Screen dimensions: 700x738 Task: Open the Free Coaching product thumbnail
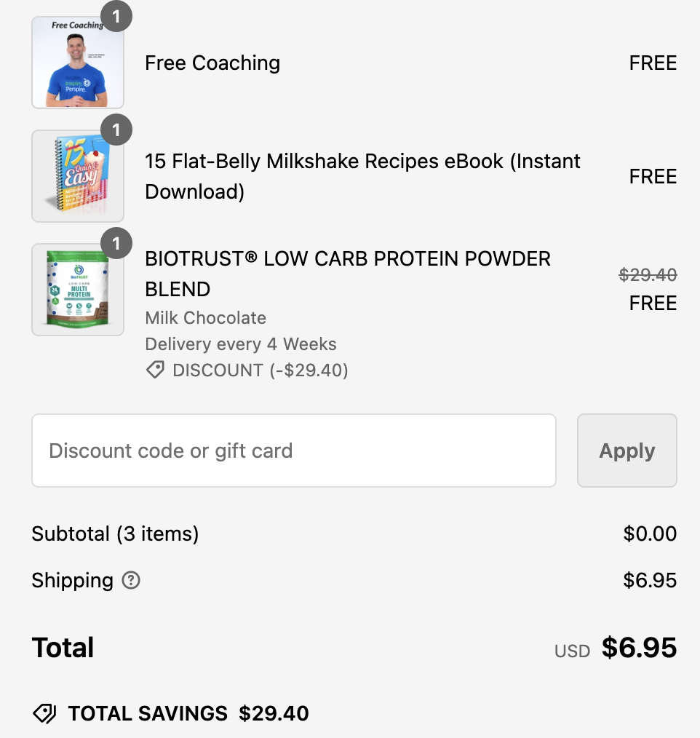pos(77,63)
